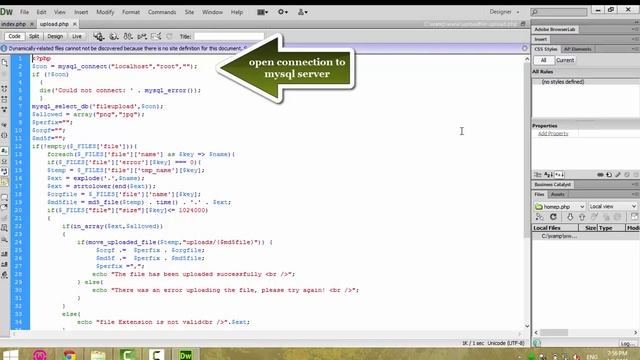Close the upload.php tab
640x360 pixels.
click(74, 24)
